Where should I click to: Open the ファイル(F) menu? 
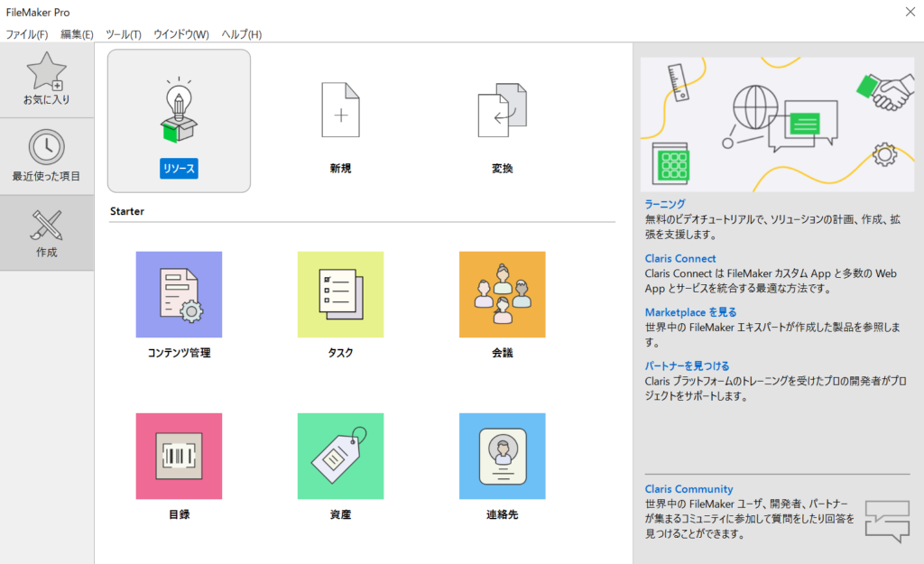[x=27, y=34]
